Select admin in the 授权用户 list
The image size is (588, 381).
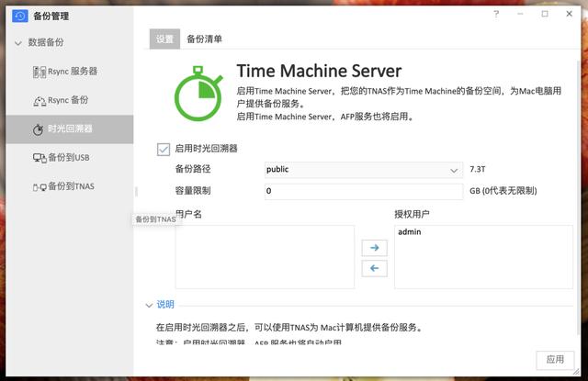pyautogui.click(x=410, y=232)
